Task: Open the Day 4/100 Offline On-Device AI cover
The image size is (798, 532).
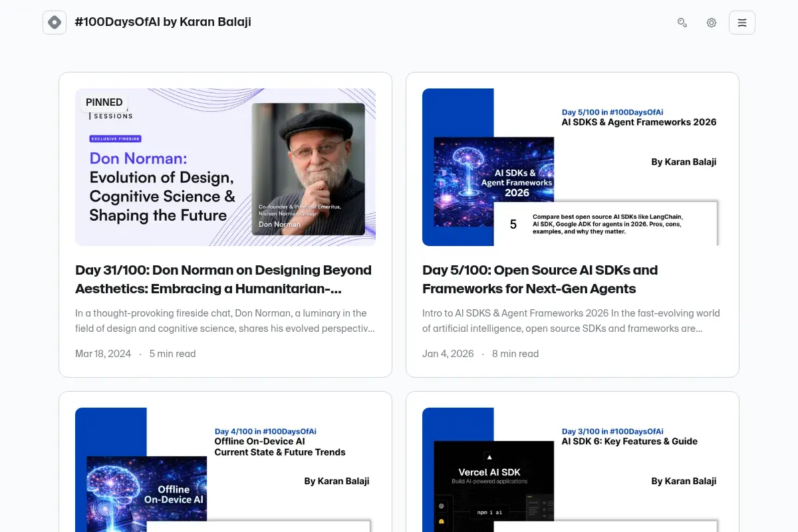Action: coord(225,469)
